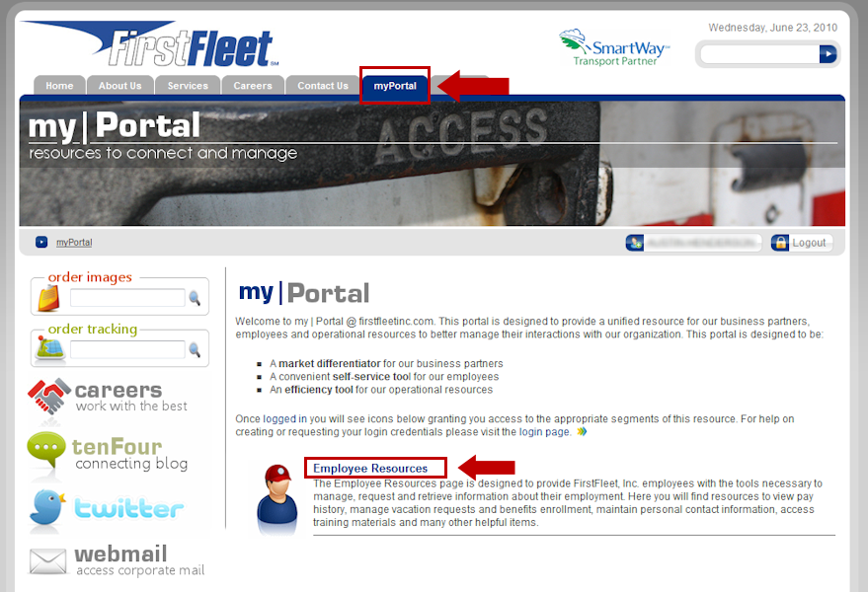Open webmail envelope icon

[x=47, y=561]
